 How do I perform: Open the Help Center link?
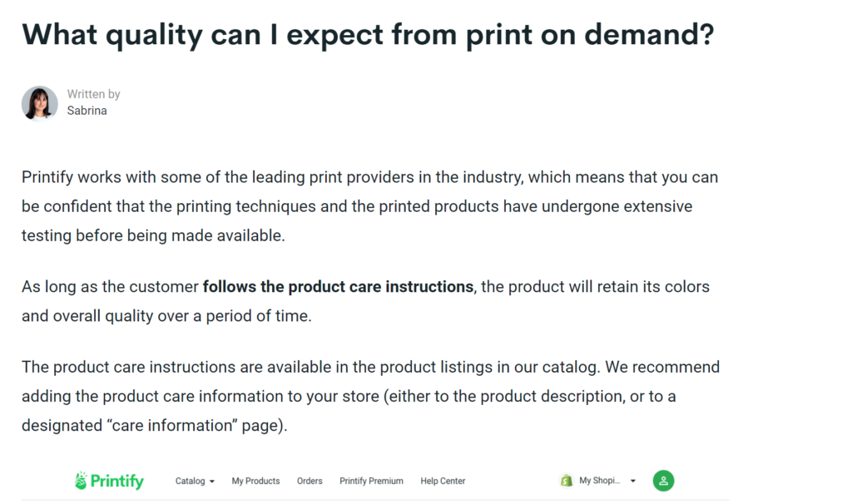click(443, 481)
